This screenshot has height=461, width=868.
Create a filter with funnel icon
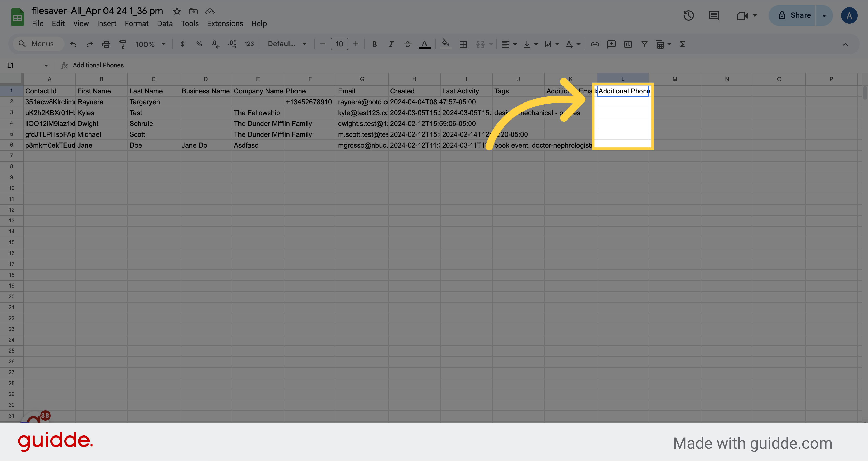tap(644, 44)
